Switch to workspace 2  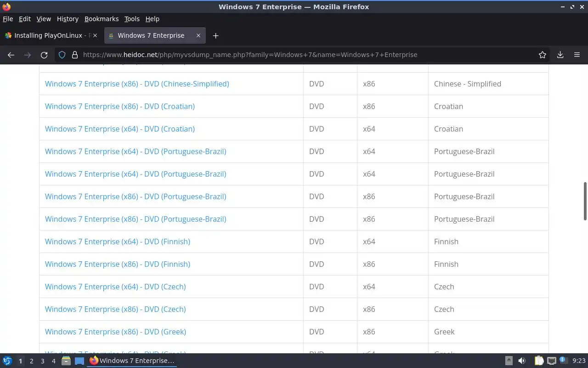coord(31,361)
